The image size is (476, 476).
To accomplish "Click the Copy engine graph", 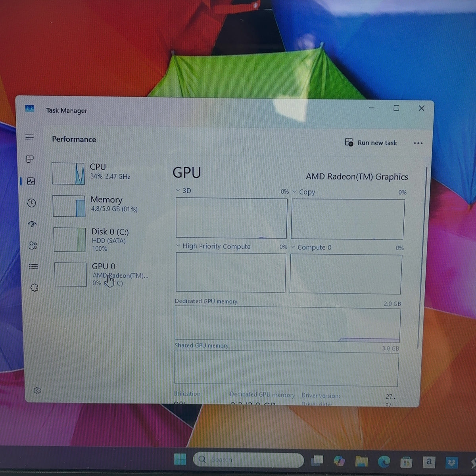I will point(348,219).
